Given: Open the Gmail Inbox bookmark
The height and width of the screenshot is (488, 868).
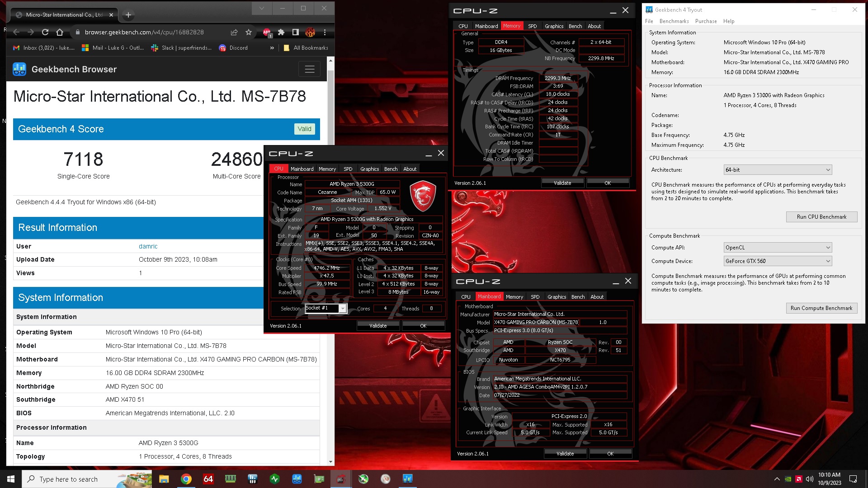Looking at the screenshot, I should (43, 48).
